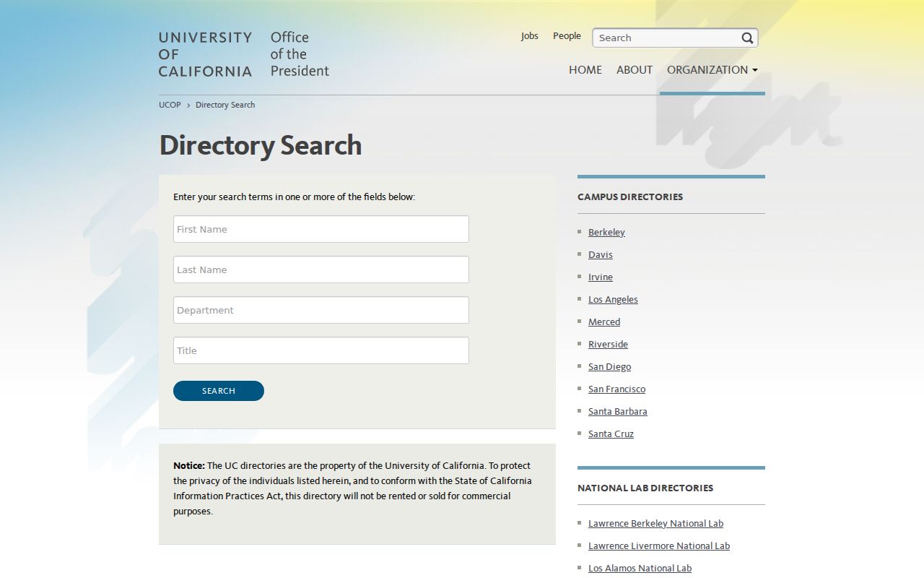Viewport: 924px width, 578px height.
Task: Open the Los Angeles campus directory
Action: 613,299
